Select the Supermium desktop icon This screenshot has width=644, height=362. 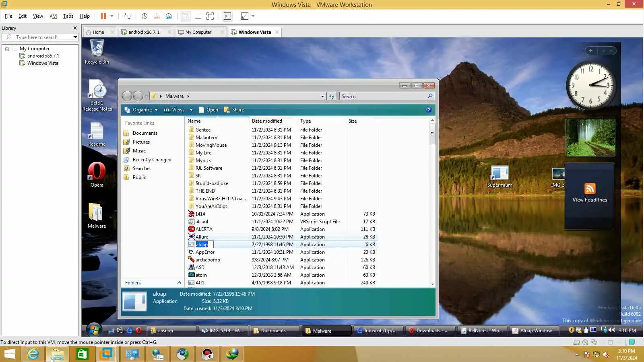(x=500, y=177)
